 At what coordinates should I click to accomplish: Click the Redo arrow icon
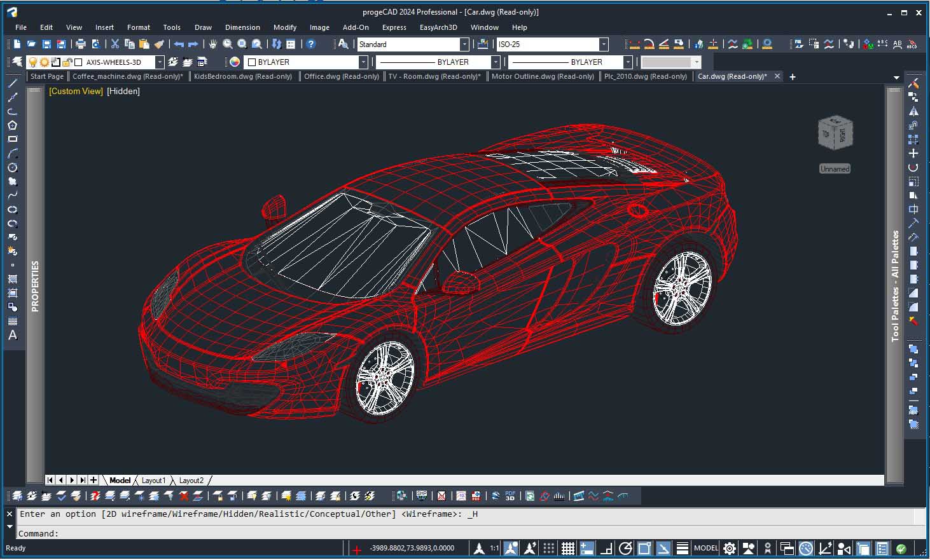coord(193,44)
